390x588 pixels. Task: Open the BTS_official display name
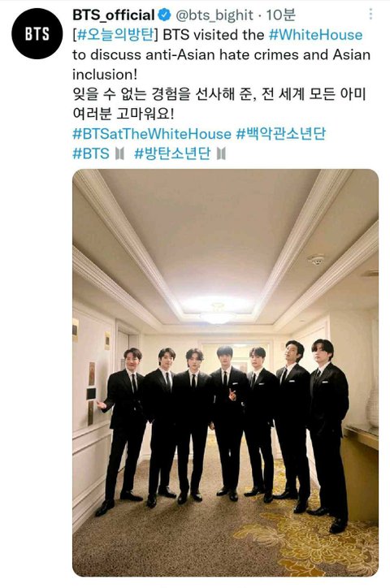pyautogui.click(x=114, y=15)
